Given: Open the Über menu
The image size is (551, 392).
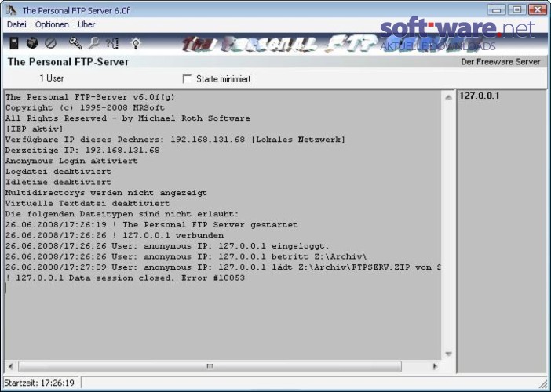Looking at the screenshot, I should pyautogui.click(x=86, y=24).
